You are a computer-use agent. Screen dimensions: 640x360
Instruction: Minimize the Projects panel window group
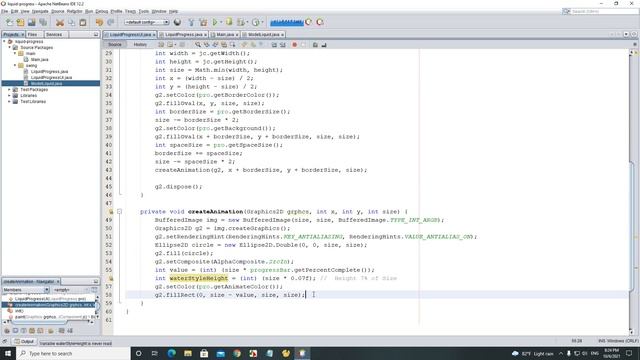pyautogui.click(x=96, y=35)
